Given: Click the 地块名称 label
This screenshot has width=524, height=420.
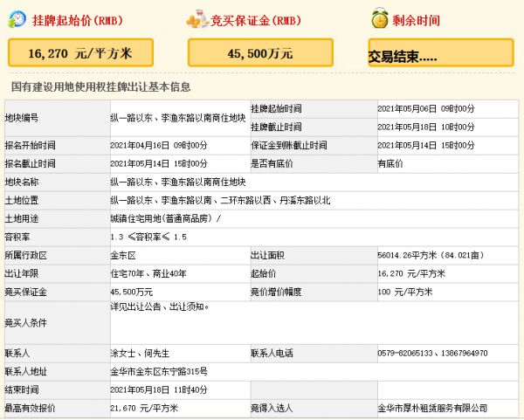Looking at the screenshot, I should pyautogui.click(x=21, y=182).
